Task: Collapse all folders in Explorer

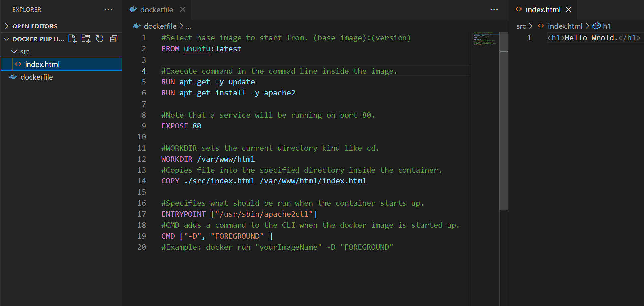Action: point(114,39)
